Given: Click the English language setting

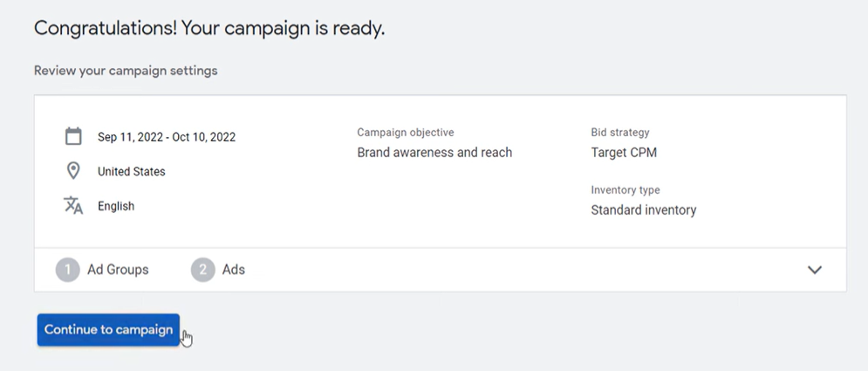Looking at the screenshot, I should click(x=116, y=206).
